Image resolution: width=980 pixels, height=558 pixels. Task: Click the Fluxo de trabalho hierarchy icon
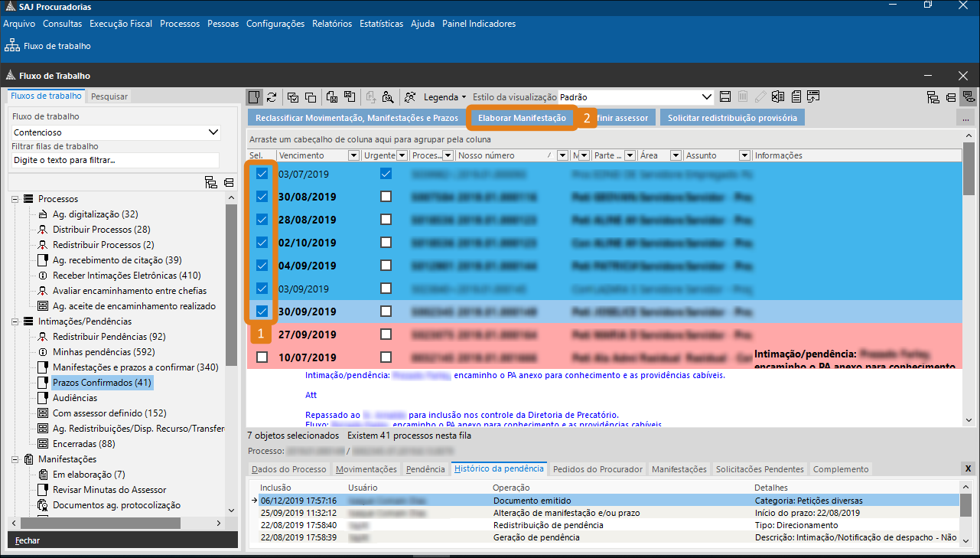point(12,46)
